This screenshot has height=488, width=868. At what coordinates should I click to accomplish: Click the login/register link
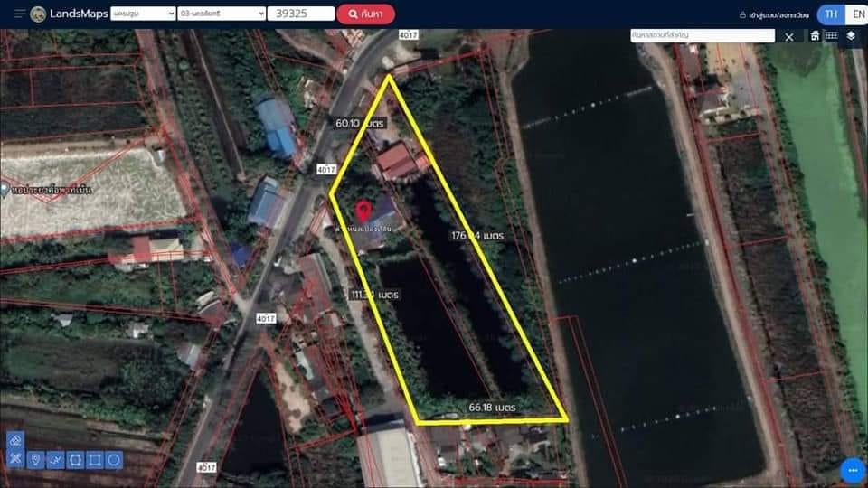pyautogui.click(x=774, y=15)
